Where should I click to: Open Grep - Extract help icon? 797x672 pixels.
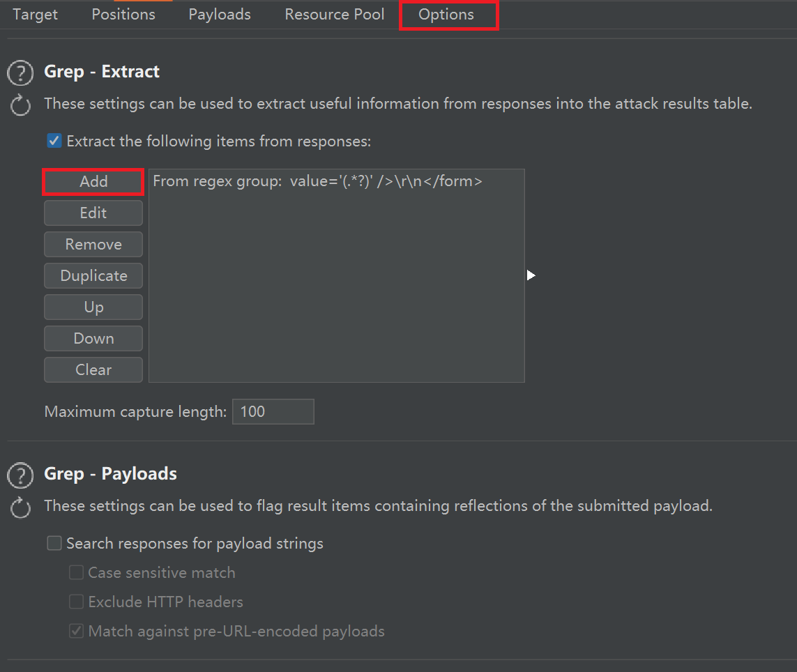tap(21, 72)
